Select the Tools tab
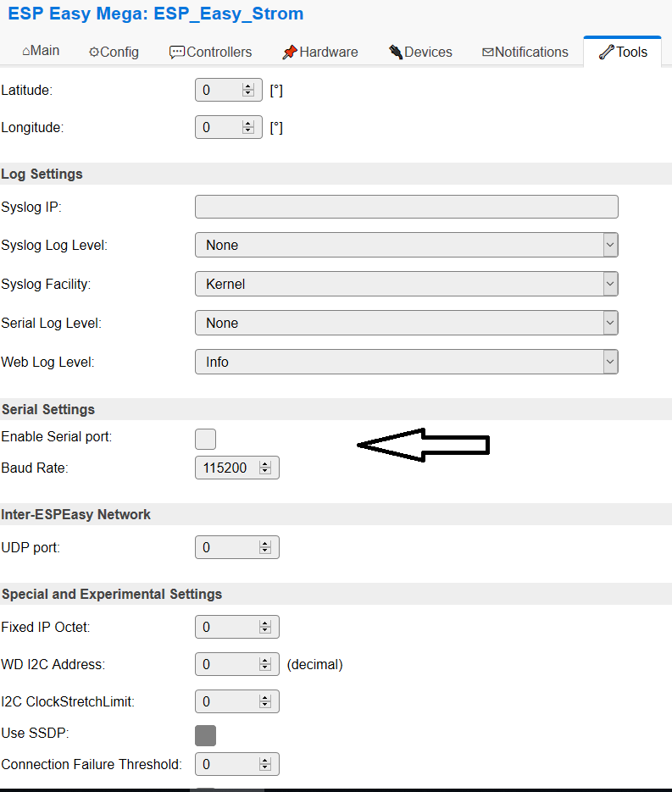Screen dimensions: 672x792 623,52
